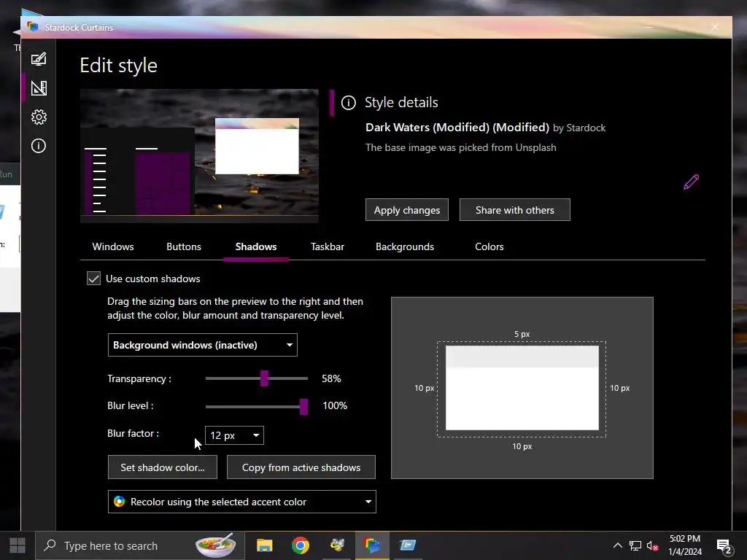Screen dimensions: 747x560
Task: Click the Type here to search field
Action: pos(140,545)
